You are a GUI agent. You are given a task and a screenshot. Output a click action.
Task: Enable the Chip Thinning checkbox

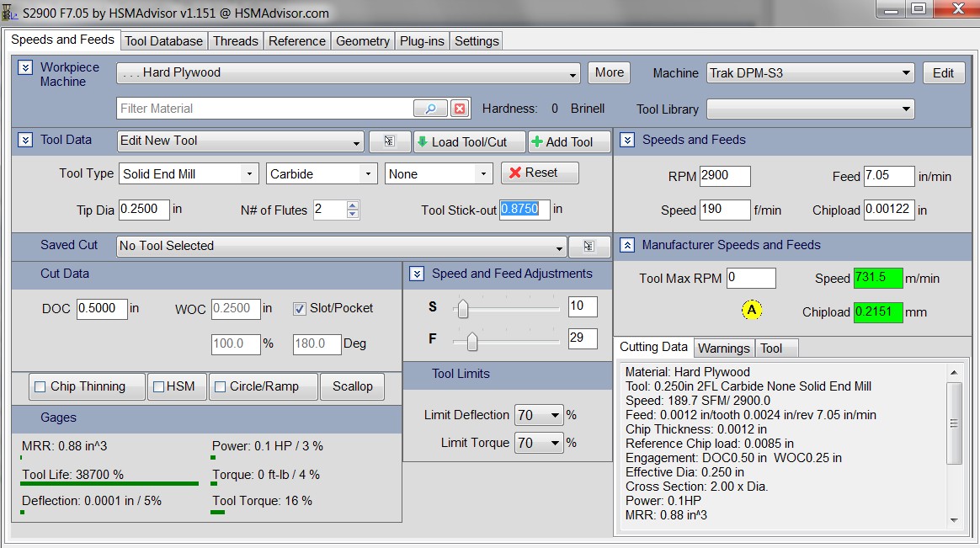[x=40, y=386]
